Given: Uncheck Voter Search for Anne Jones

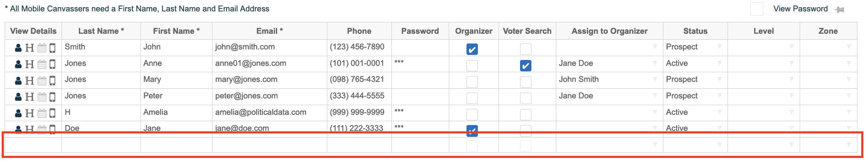Looking at the screenshot, I should point(526,66).
